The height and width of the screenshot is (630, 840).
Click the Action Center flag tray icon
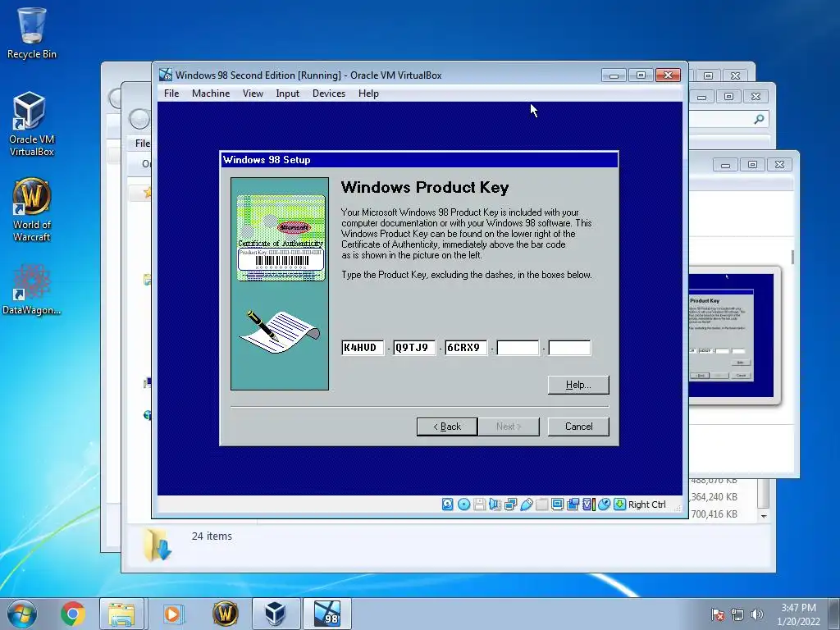pos(718,614)
